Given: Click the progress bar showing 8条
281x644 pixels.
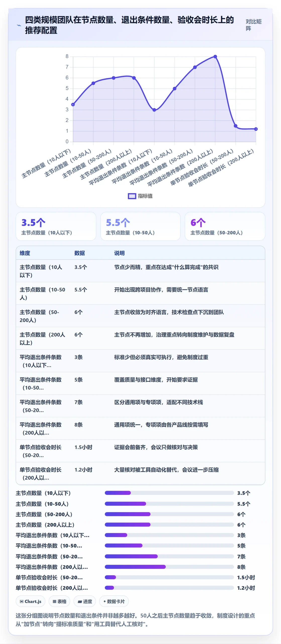Looking at the screenshot, I should [x=169, y=567].
